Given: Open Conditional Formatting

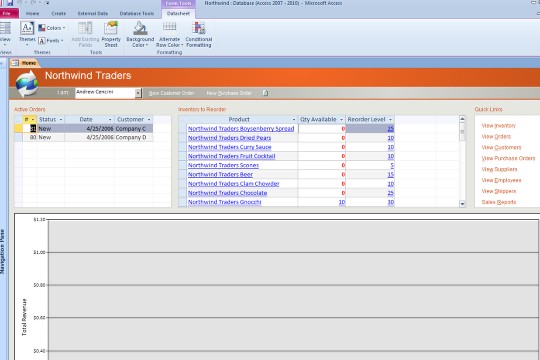Looking at the screenshot, I should click(x=199, y=34).
